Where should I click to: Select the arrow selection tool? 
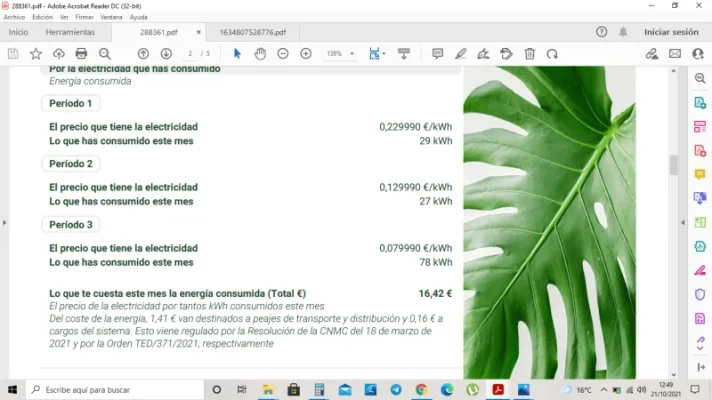(237, 54)
